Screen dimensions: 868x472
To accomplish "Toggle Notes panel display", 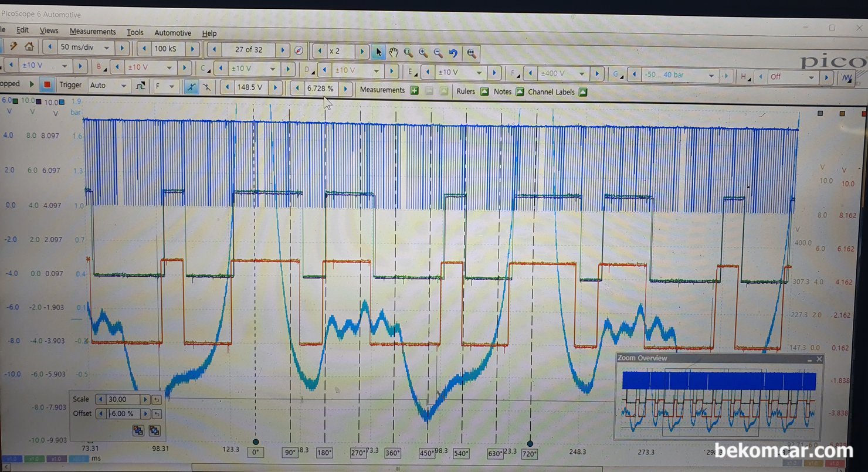I will tap(520, 91).
